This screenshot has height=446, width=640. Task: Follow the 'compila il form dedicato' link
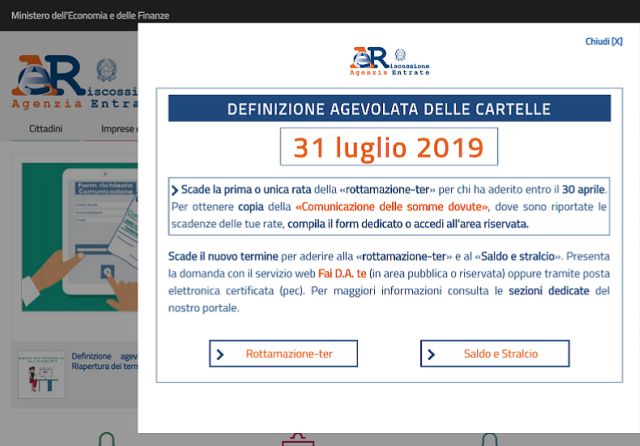pyautogui.click(x=347, y=224)
